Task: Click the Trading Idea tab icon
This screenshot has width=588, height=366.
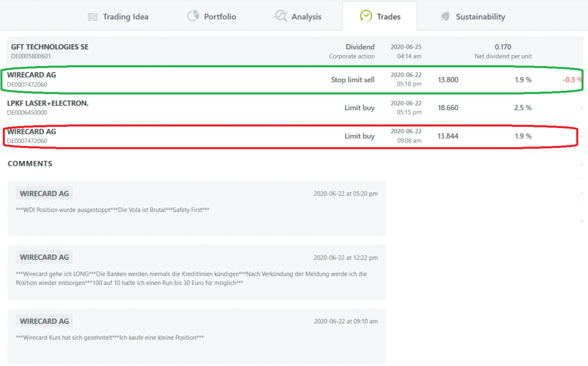Action: click(92, 17)
